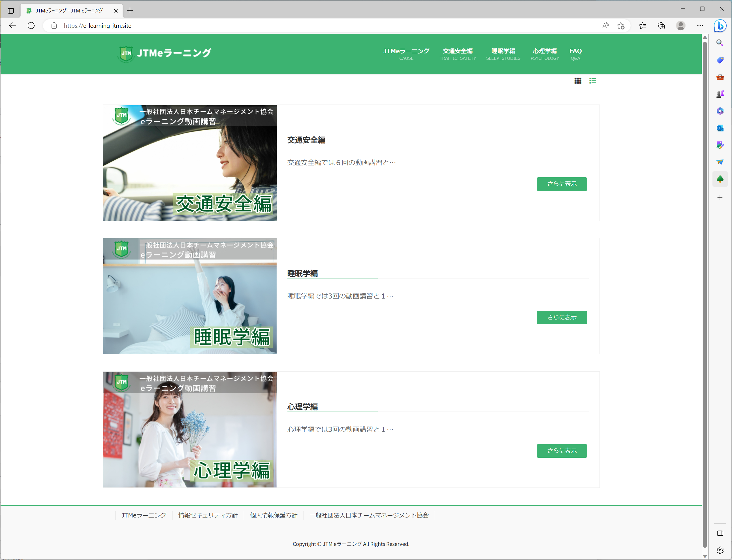Click さらに表示 button for 睡眠学編
732x560 pixels.
562,317
